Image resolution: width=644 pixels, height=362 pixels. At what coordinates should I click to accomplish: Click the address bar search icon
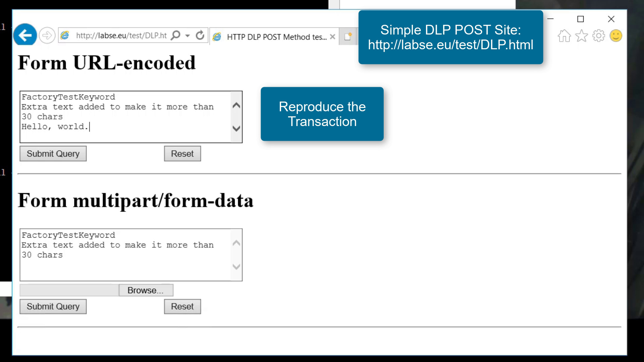click(x=176, y=36)
